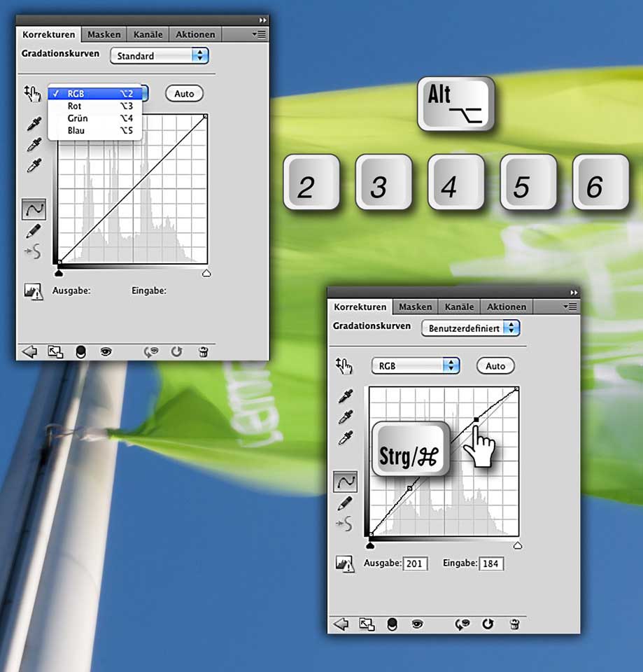Pick black point eyedropper in lower panel
The width and height of the screenshot is (643, 672).
click(346, 396)
